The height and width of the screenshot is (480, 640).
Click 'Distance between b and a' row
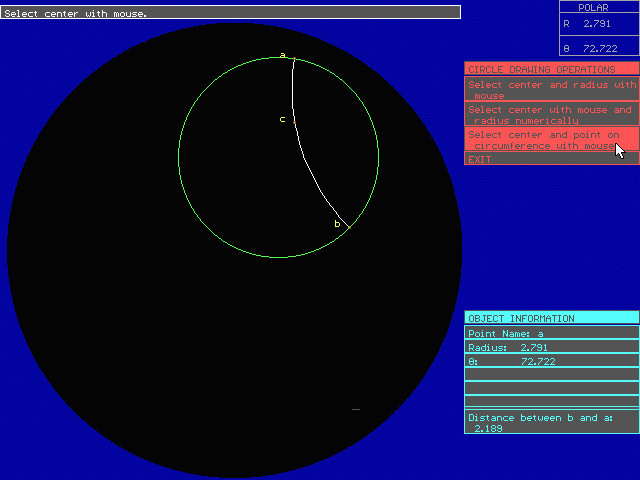click(x=552, y=422)
